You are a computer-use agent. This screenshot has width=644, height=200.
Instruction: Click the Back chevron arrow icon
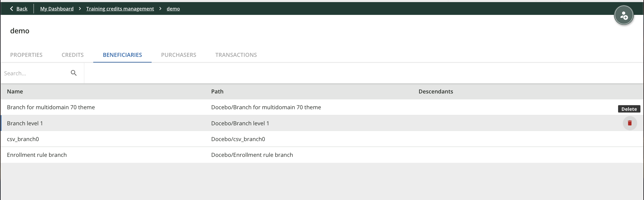[x=12, y=9]
